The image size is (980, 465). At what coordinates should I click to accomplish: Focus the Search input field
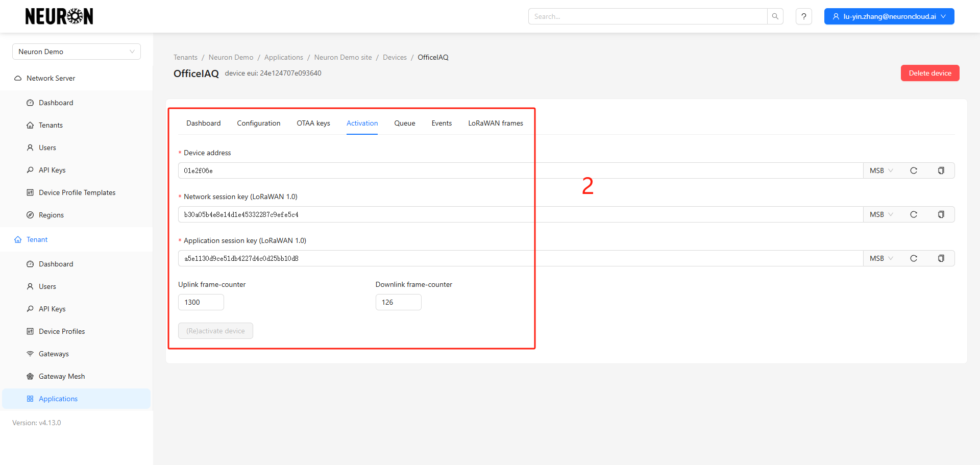648,16
